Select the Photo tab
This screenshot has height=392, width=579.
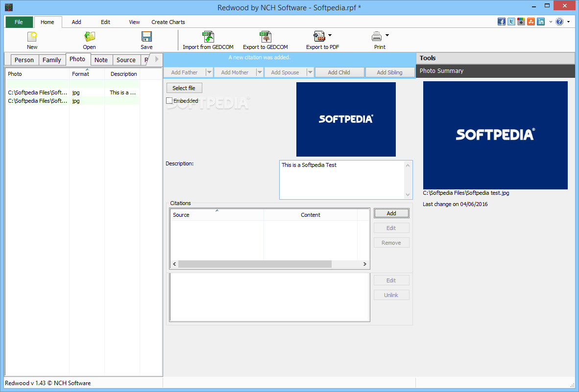(x=77, y=59)
